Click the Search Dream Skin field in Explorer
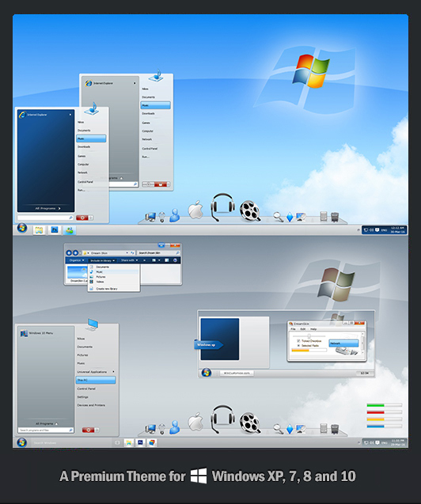The width and height of the screenshot is (421, 504). click(x=158, y=253)
